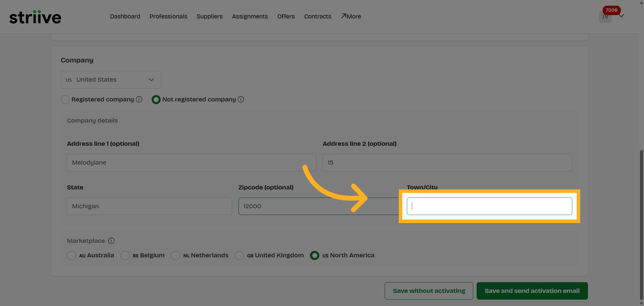Click the striive logo
Image resolution: width=644 pixels, height=306 pixels.
point(35,17)
